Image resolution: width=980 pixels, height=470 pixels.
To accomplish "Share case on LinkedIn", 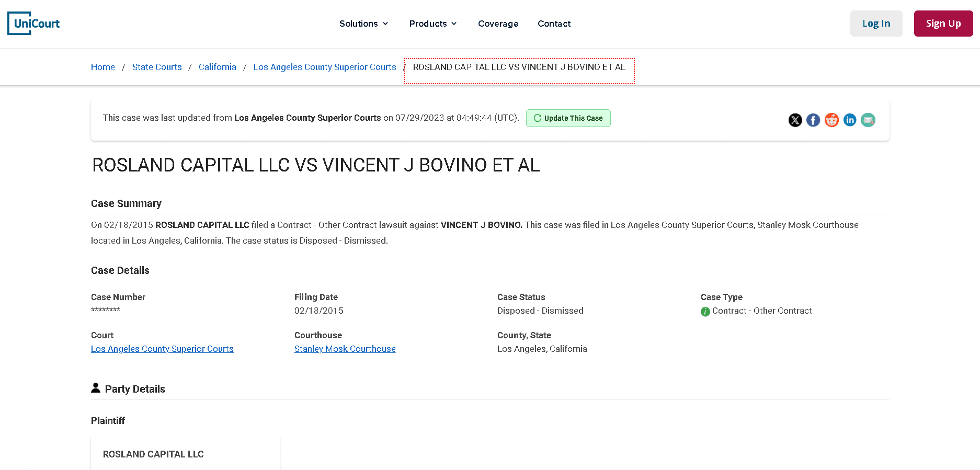I will coord(850,120).
